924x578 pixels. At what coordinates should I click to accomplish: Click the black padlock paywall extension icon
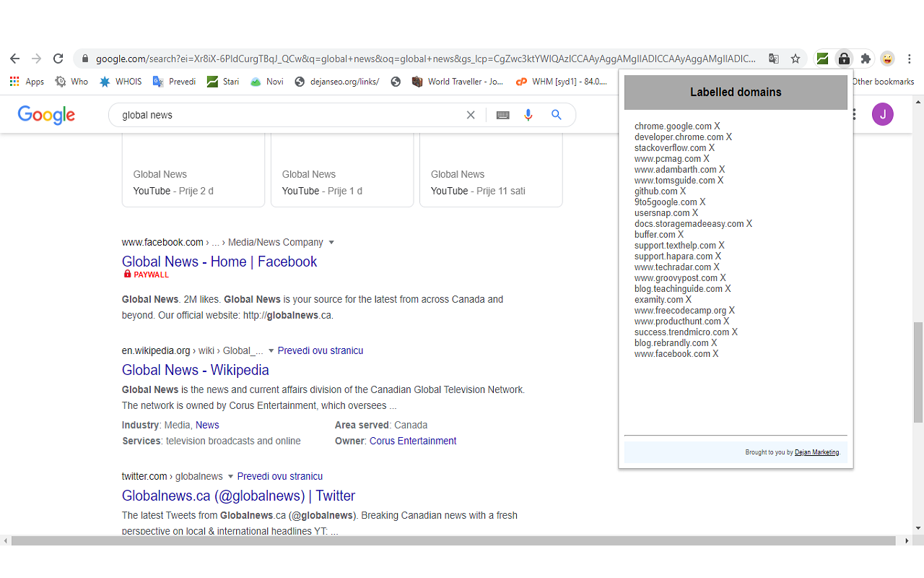[x=843, y=59]
